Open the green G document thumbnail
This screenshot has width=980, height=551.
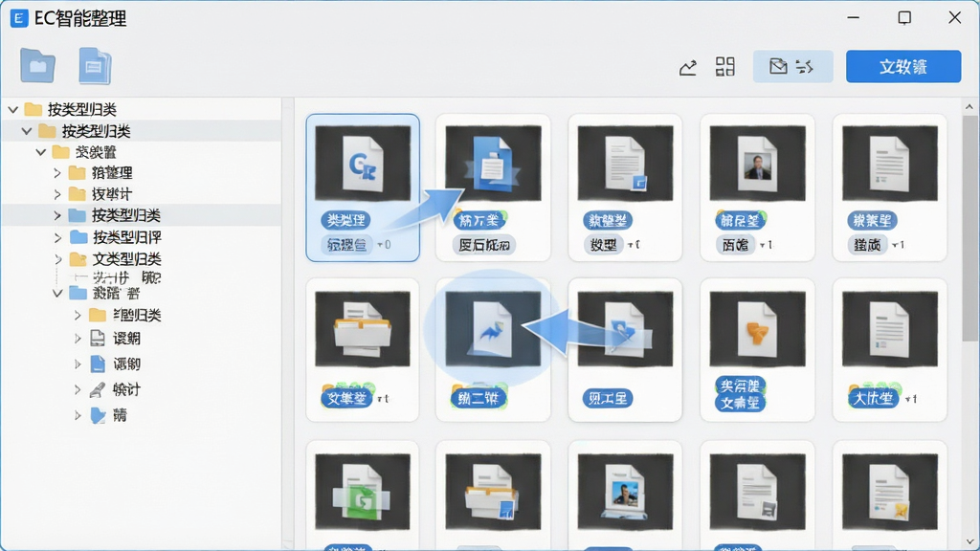(x=363, y=492)
